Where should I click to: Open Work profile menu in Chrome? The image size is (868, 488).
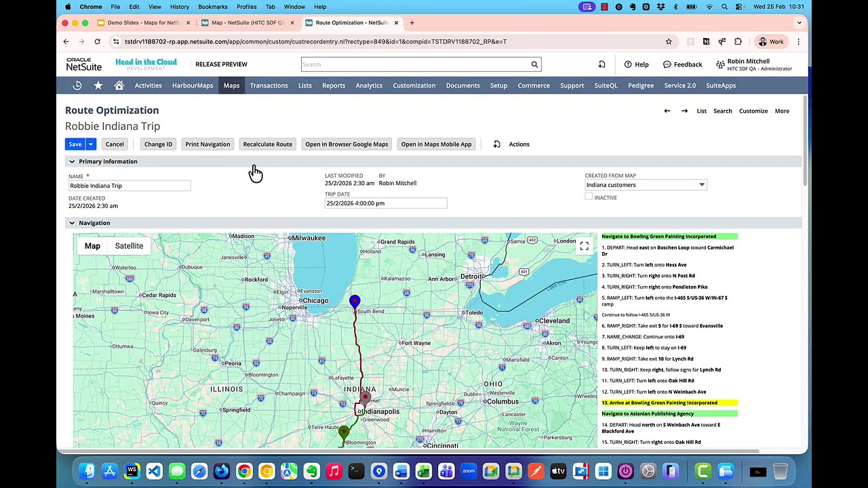(x=771, y=41)
